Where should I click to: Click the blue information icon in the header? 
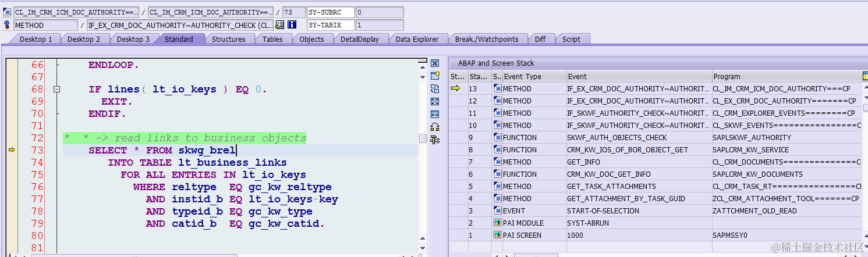click(x=292, y=25)
